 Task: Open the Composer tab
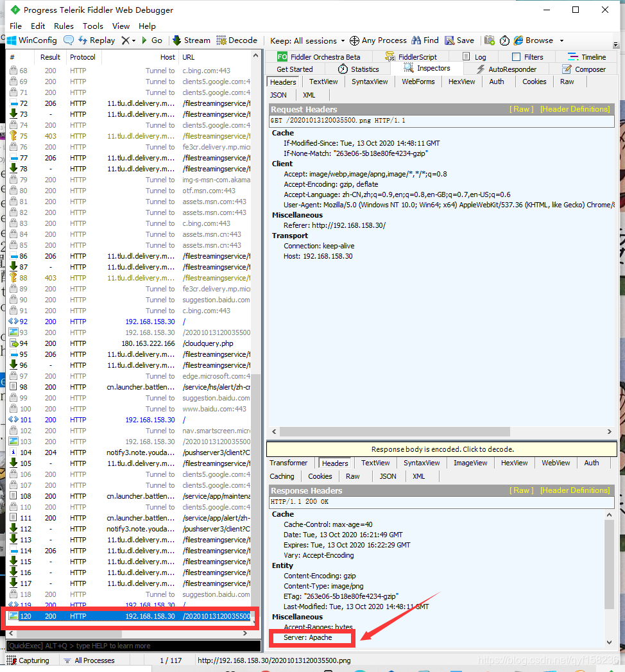(x=584, y=69)
